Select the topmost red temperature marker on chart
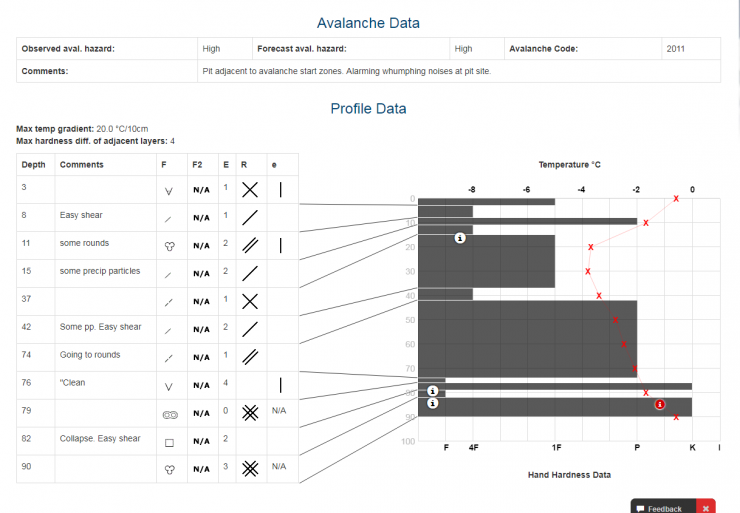The width and height of the screenshot is (740, 513). [x=676, y=199]
